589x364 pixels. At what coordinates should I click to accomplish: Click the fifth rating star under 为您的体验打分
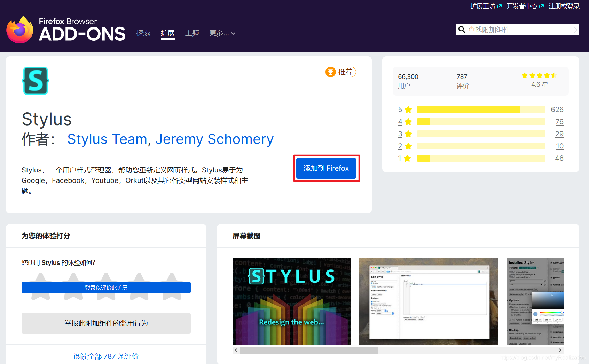click(x=172, y=286)
